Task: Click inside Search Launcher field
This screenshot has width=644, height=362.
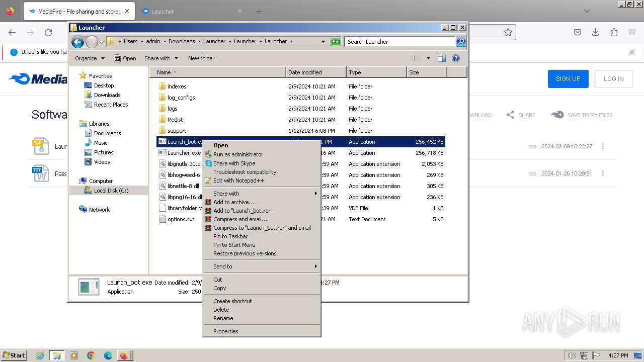Action: coord(400,42)
